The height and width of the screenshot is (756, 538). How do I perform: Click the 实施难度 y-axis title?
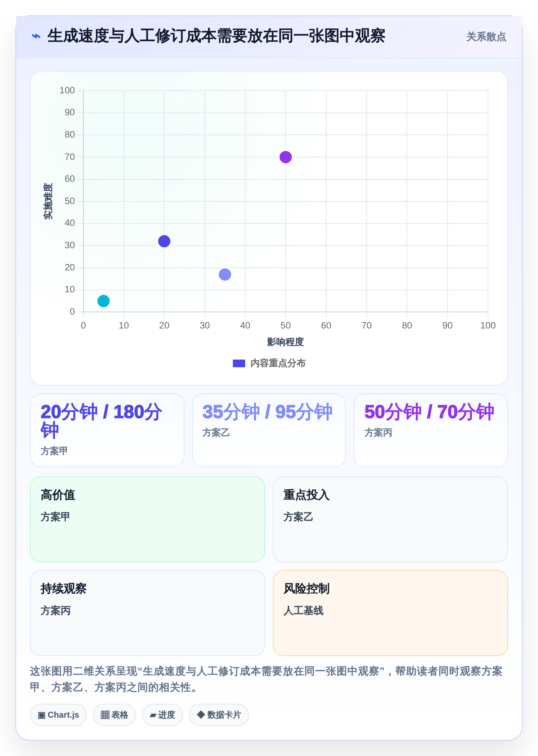[48, 201]
